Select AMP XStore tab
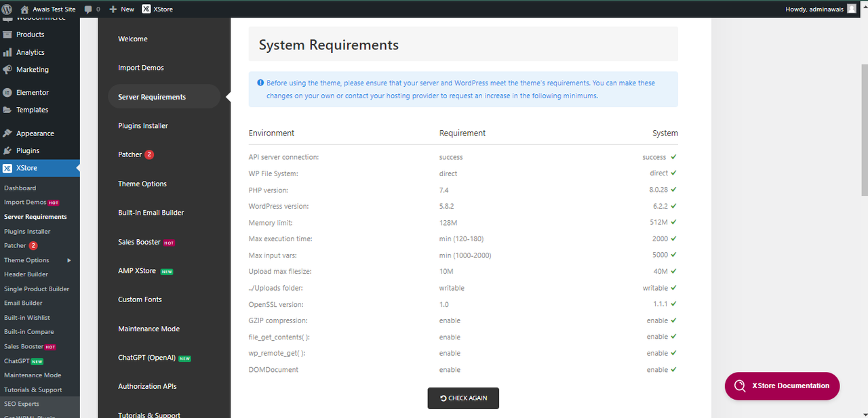Screen dimensions: 868x418 point(137,271)
